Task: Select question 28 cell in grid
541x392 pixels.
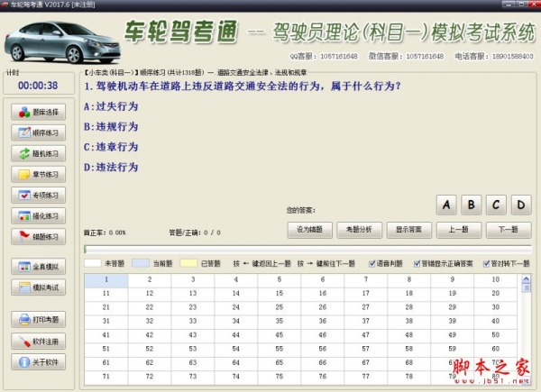Action: [408, 307]
